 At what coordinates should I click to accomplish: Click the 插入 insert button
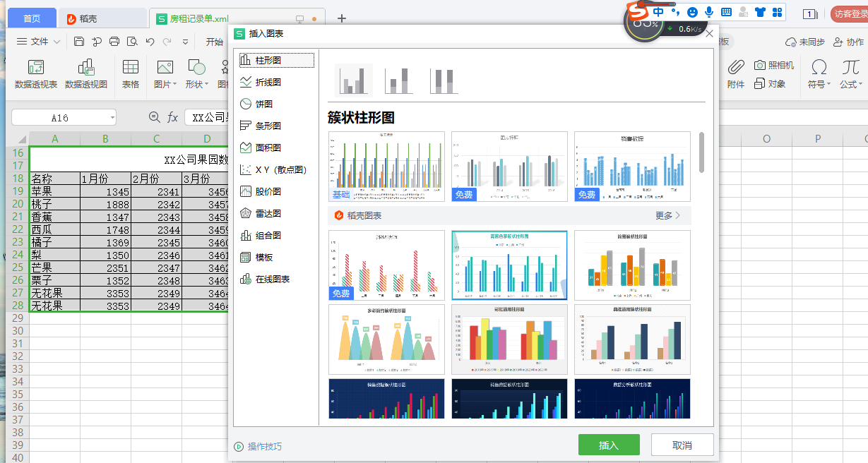[x=609, y=445]
